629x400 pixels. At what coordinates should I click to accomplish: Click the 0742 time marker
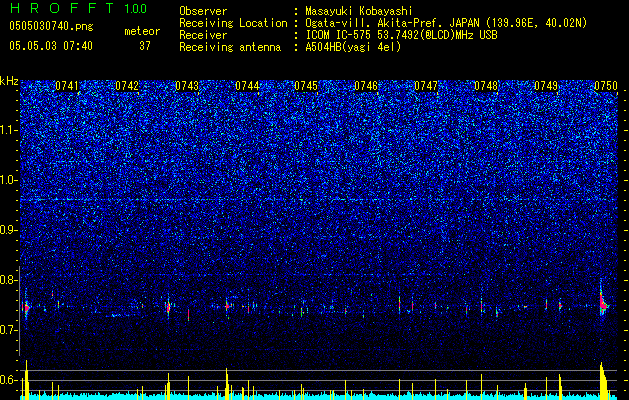(127, 86)
